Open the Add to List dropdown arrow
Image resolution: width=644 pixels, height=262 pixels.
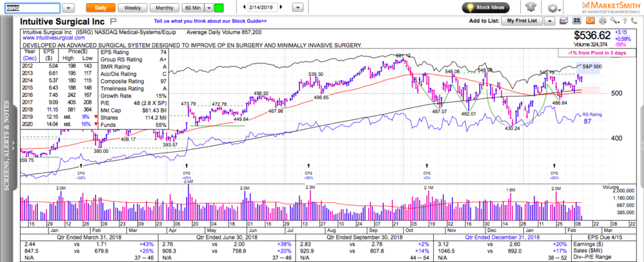pyautogui.click(x=550, y=21)
